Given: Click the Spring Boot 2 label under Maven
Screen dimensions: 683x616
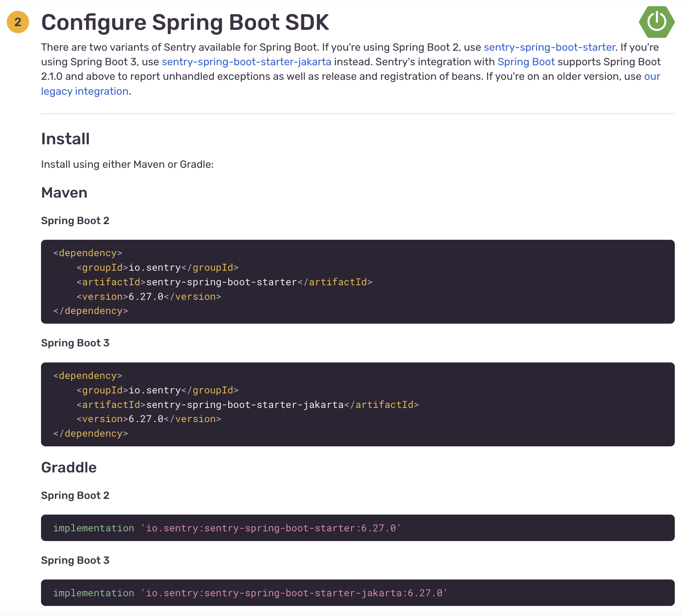Looking at the screenshot, I should pyautogui.click(x=75, y=221).
